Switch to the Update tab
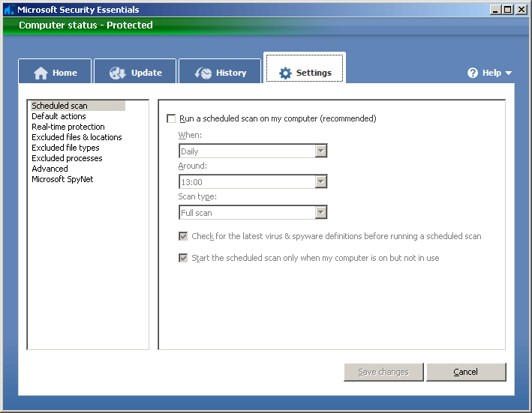The height and width of the screenshot is (413, 532). (x=135, y=71)
